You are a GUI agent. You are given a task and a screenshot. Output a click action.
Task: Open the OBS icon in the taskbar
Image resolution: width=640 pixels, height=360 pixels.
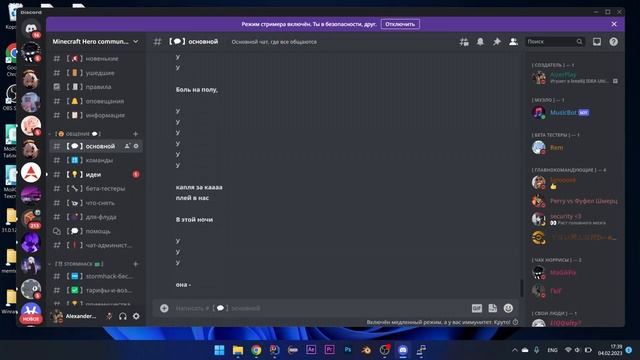click(x=384, y=350)
